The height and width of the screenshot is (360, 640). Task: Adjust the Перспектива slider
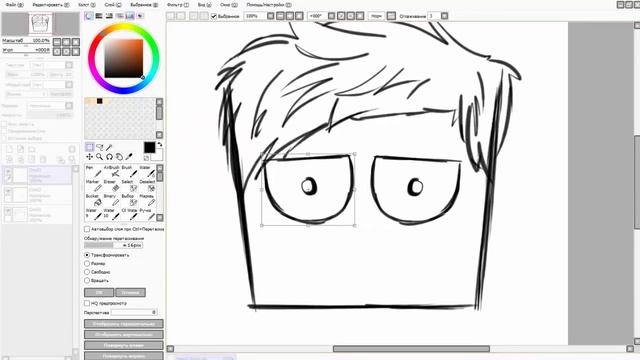tap(134, 313)
